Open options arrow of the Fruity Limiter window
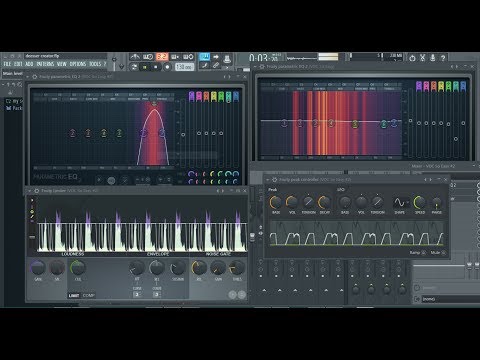Viewport: 480px width, 360px height. (30, 191)
